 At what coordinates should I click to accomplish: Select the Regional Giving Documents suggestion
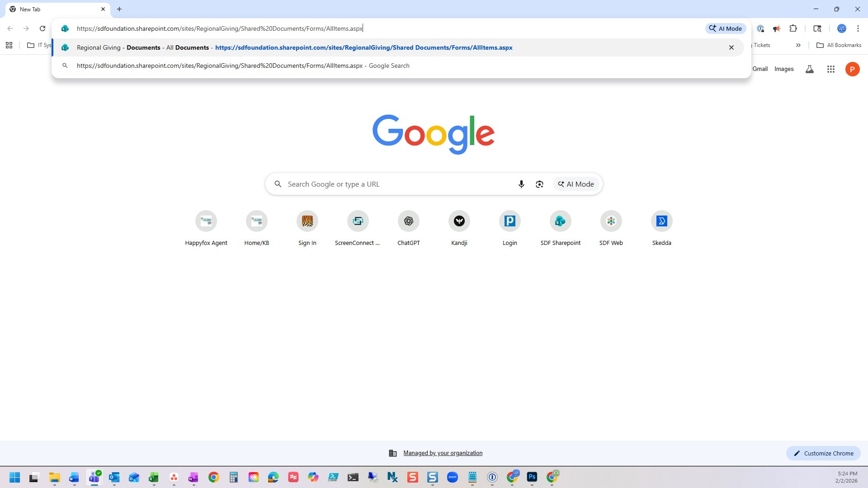294,47
